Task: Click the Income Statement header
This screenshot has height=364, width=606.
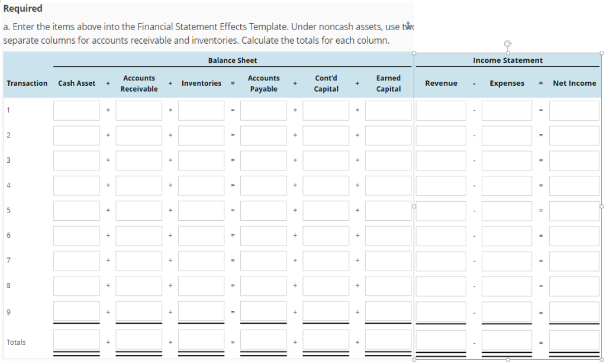Action: click(507, 60)
